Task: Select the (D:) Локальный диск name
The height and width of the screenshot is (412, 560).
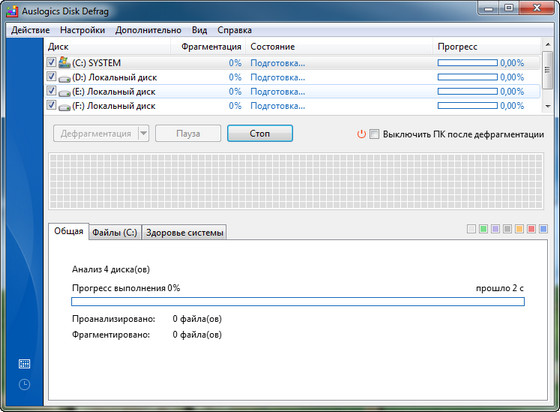Action: pyautogui.click(x=114, y=77)
